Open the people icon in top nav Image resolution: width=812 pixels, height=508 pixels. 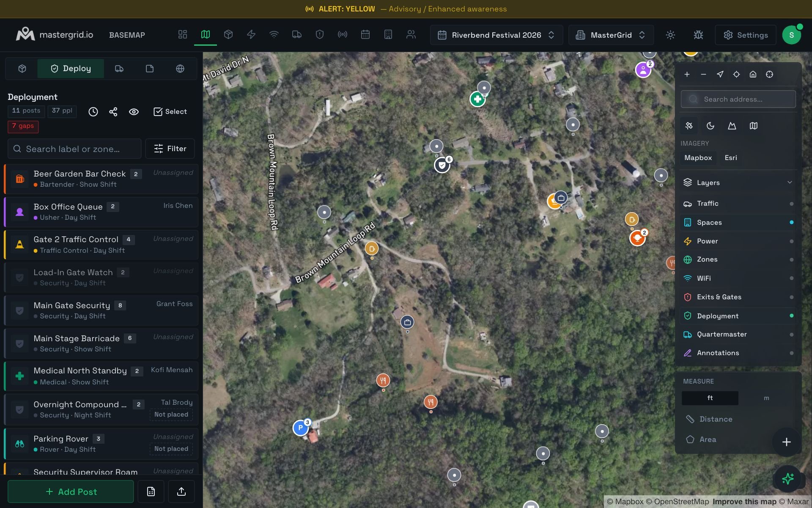point(411,35)
